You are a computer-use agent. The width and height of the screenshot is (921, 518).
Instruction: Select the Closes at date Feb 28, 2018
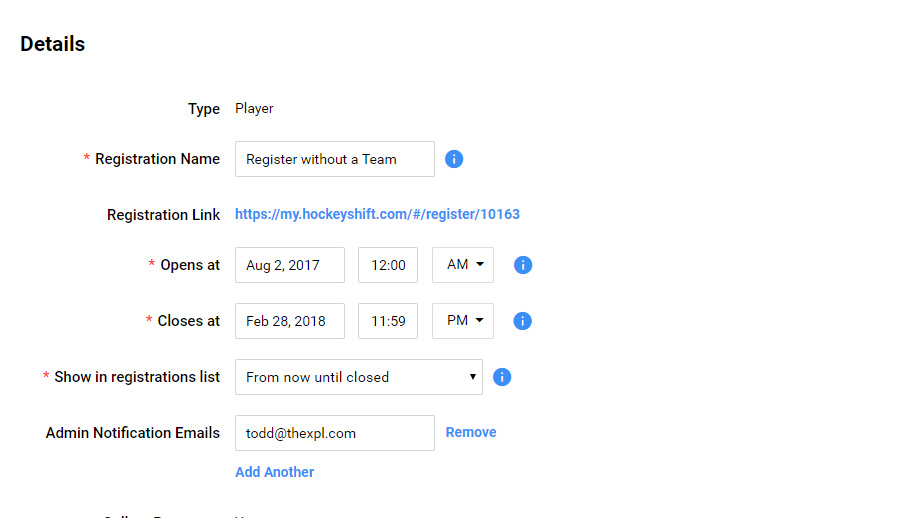289,321
